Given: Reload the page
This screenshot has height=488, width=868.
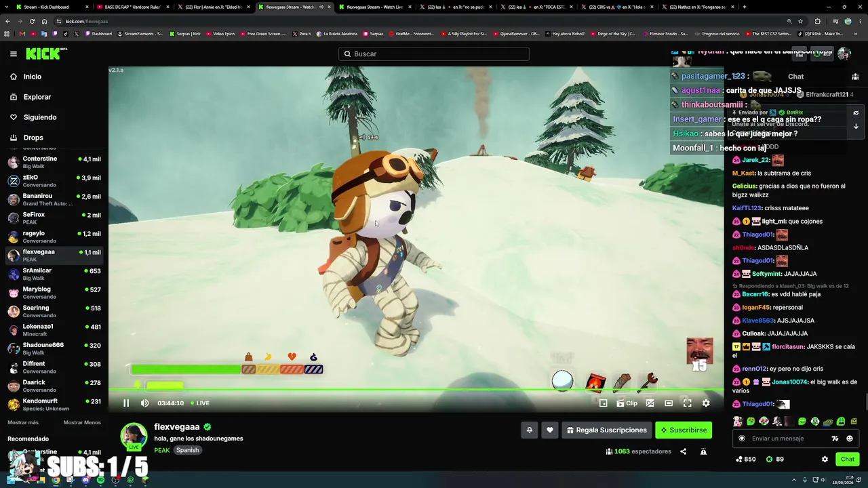Looking at the screenshot, I should tap(32, 21).
